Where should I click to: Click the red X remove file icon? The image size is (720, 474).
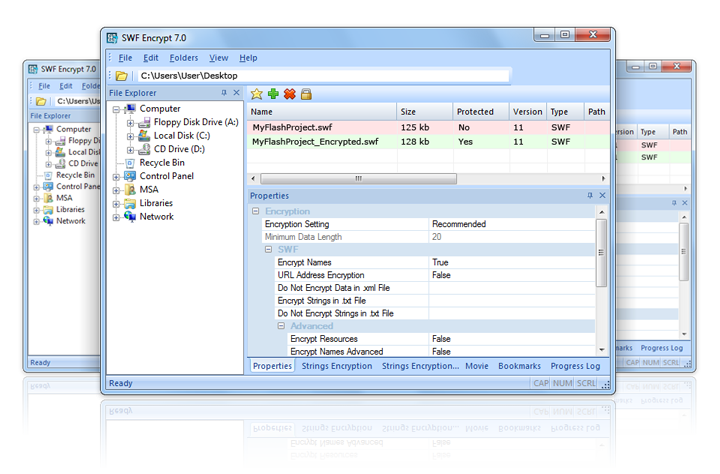289,94
